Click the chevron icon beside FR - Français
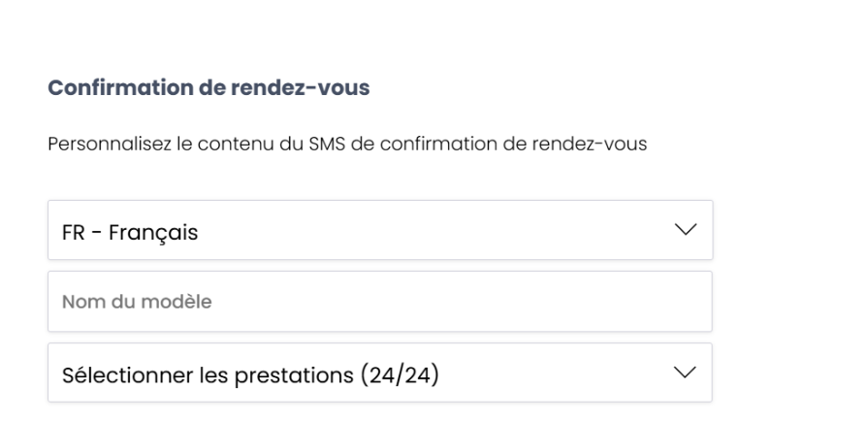 click(686, 230)
